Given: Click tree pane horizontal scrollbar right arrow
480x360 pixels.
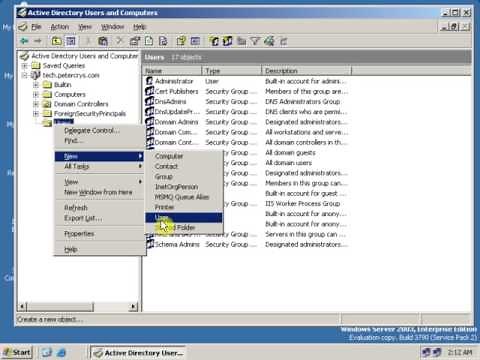Looking at the screenshot, I should [133, 306].
